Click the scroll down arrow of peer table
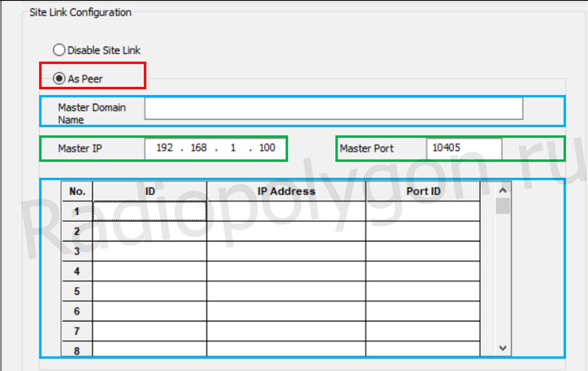This screenshot has width=588, height=371. point(503,348)
